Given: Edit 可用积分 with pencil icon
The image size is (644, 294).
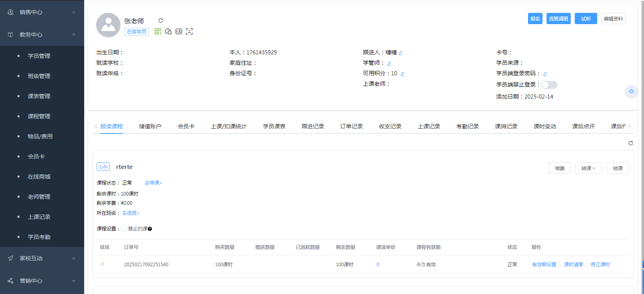Looking at the screenshot, I should tap(402, 74).
